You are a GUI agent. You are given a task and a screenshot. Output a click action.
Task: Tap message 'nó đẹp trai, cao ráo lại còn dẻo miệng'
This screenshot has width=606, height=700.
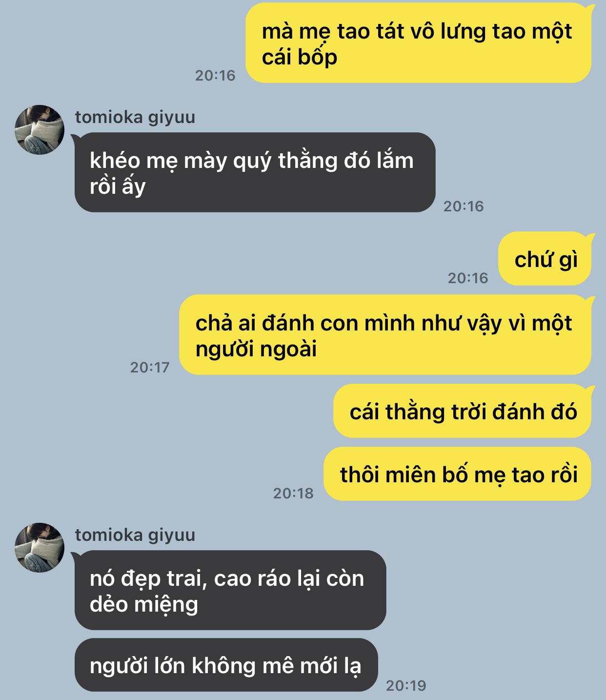pos(230,590)
